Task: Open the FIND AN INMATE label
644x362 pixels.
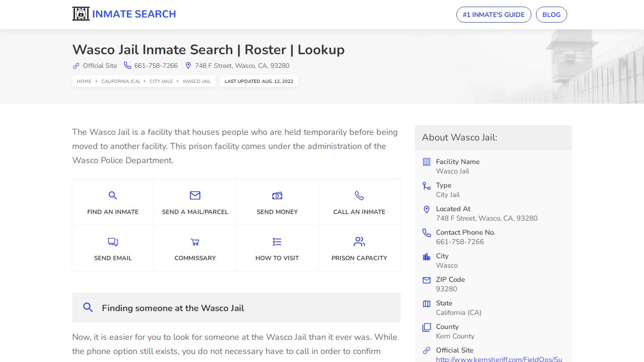Action: pos(113,212)
